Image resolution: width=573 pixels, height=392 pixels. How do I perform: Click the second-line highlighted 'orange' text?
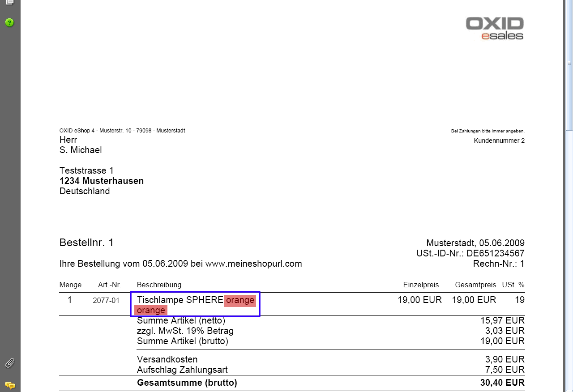click(151, 310)
